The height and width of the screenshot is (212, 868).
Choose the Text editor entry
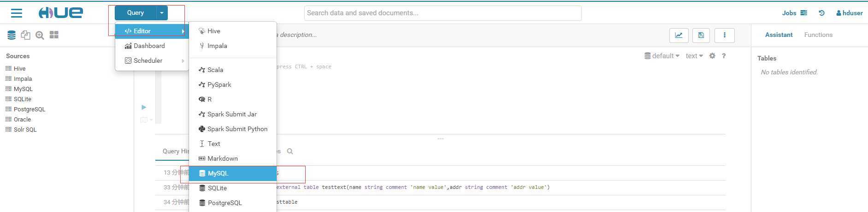pos(233,144)
